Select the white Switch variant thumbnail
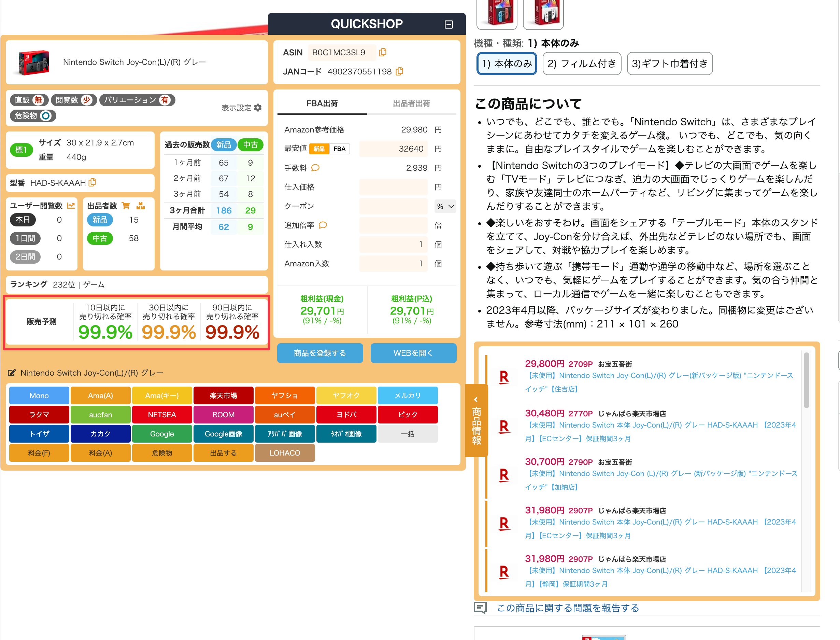This screenshot has width=840, height=640. click(x=543, y=13)
